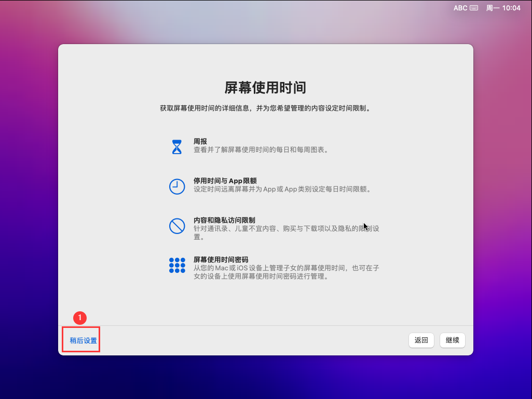Click the 内容和隐私访问限制 title
This screenshot has width=532, height=399.
pyautogui.click(x=224, y=220)
